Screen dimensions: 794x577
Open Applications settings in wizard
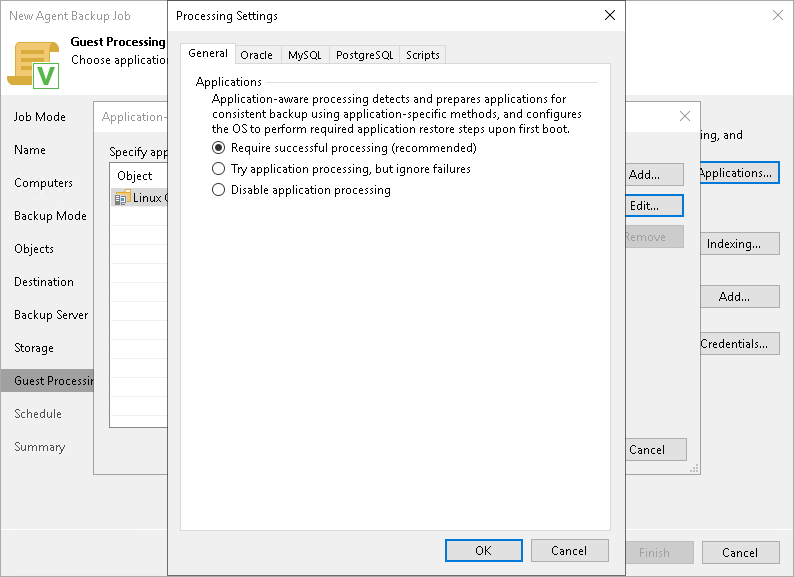740,173
